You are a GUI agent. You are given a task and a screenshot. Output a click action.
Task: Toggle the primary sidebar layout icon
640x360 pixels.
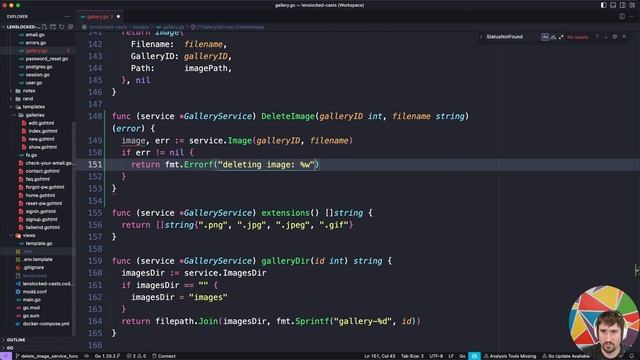tap(603, 5)
